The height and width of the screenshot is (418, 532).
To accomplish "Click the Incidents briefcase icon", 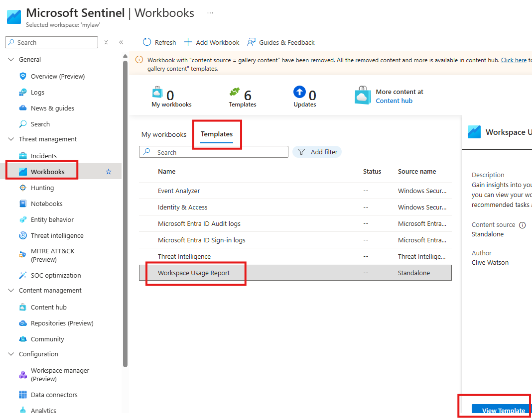I will (23, 156).
